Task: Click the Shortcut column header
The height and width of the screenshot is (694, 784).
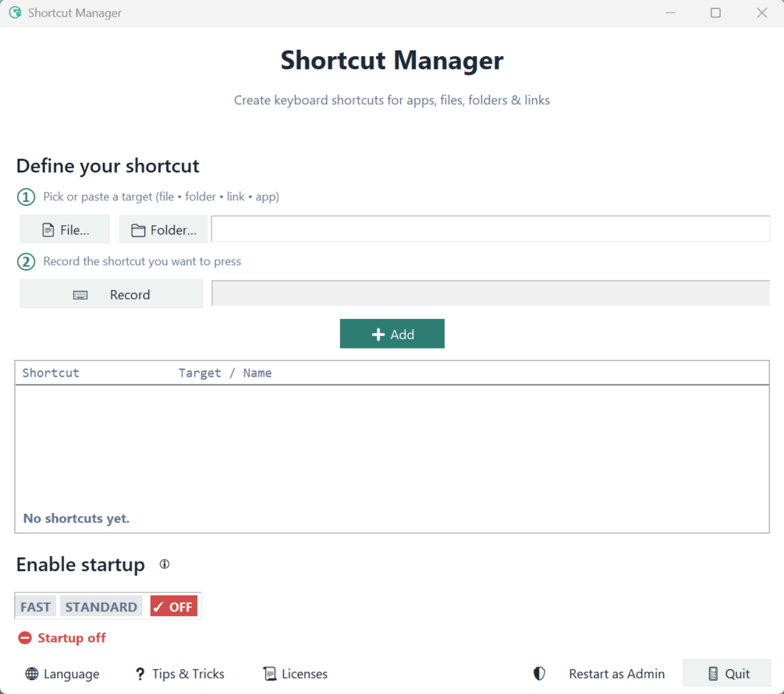Action: (51, 373)
